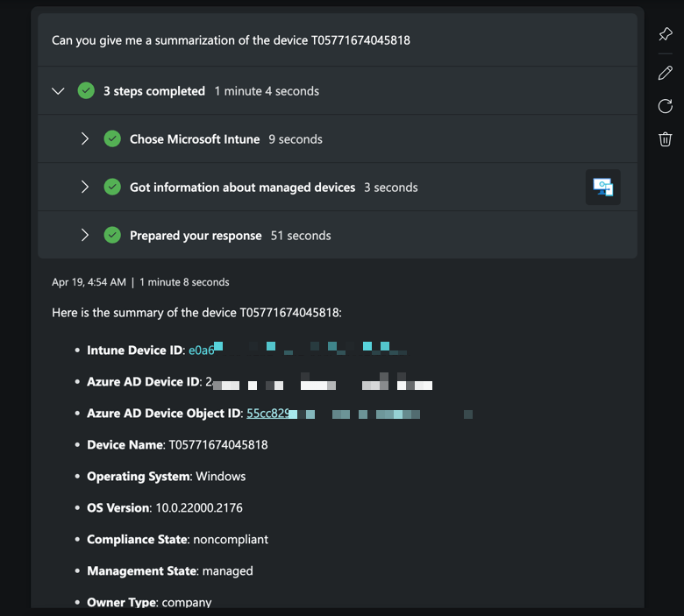
Task: Click green check beside Got information step
Action: [x=112, y=187]
